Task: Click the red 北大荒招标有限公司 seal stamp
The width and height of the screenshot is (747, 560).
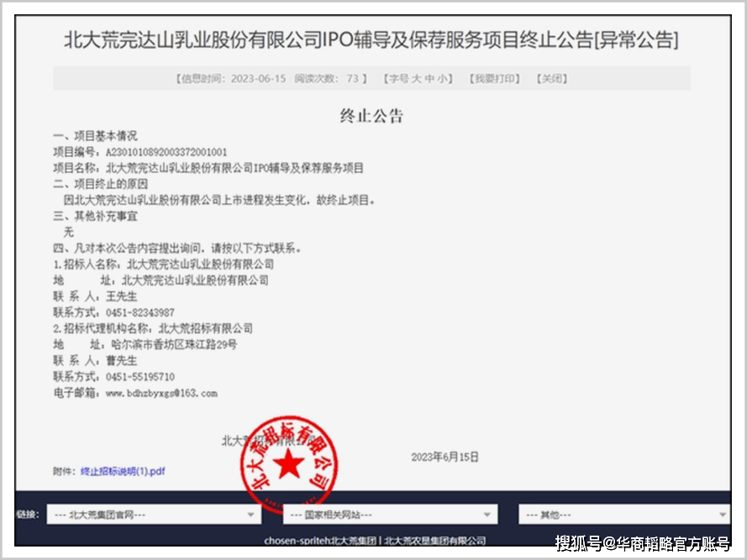Action: (290, 461)
